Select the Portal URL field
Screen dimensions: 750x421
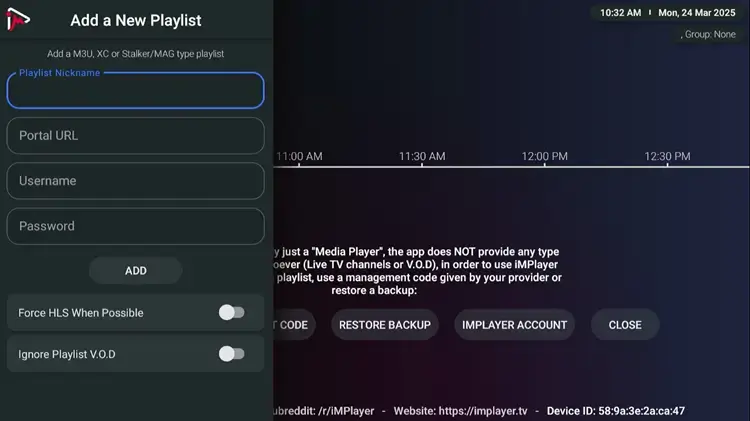pos(135,135)
